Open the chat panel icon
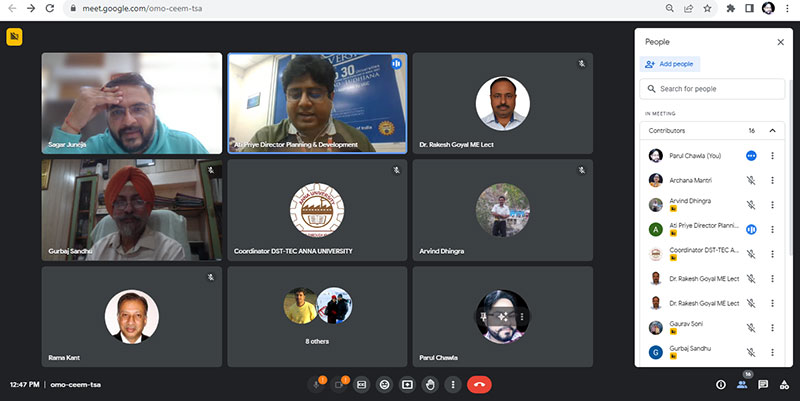The image size is (800, 401). pos(762,384)
